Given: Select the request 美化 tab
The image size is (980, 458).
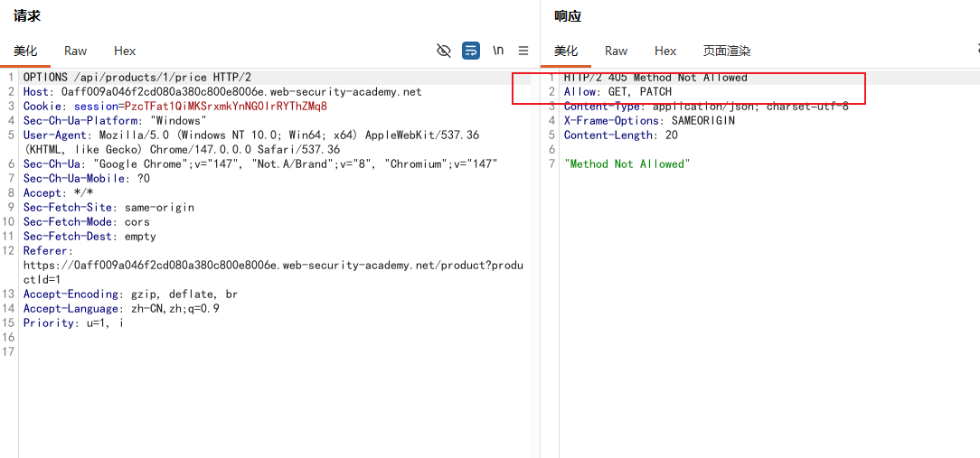Looking at the screenshot, I should 25,51.
